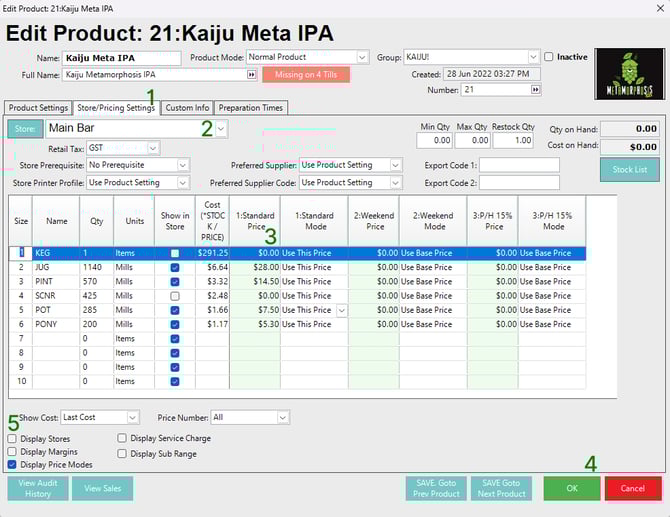Click the green OK button
The image size is (670, 517).
(571, 488)
